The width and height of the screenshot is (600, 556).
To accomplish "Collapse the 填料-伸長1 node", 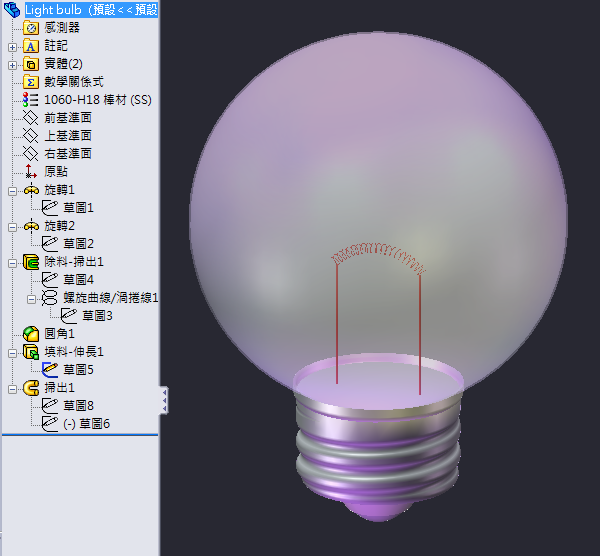I will click(12, 353).
